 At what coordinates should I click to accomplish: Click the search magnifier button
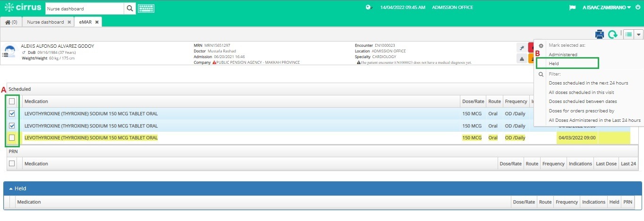pos(130,8)
